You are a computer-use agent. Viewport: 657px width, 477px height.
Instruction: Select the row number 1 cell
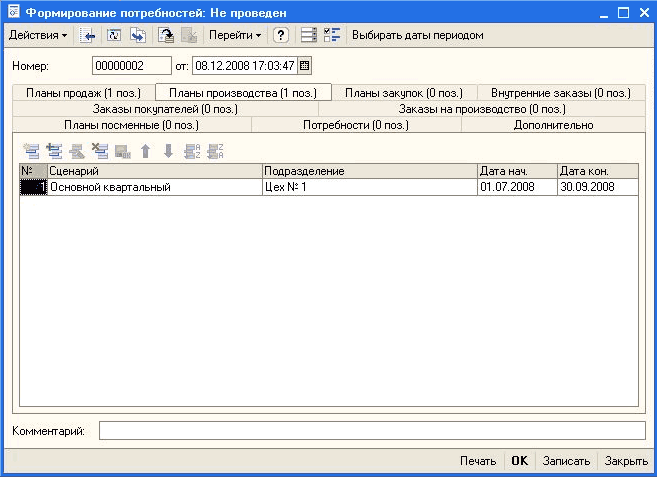34,187
